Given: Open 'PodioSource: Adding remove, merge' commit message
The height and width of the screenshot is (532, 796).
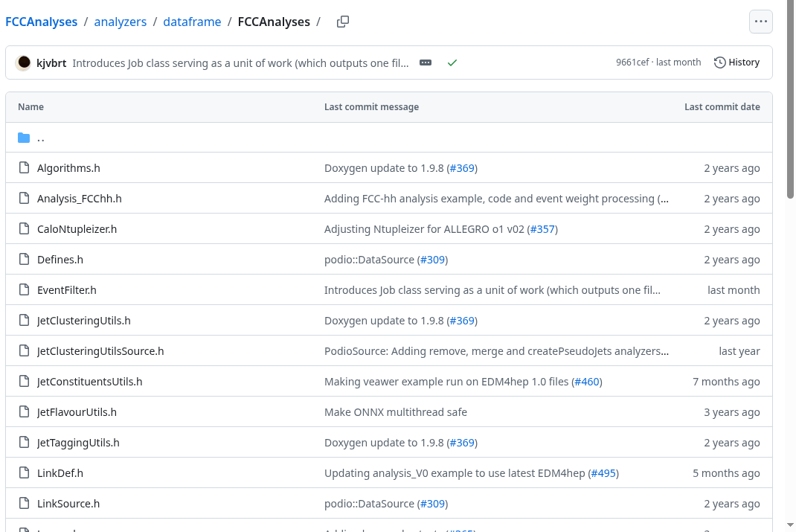Looking at the screenshot, I should point(496,350).
